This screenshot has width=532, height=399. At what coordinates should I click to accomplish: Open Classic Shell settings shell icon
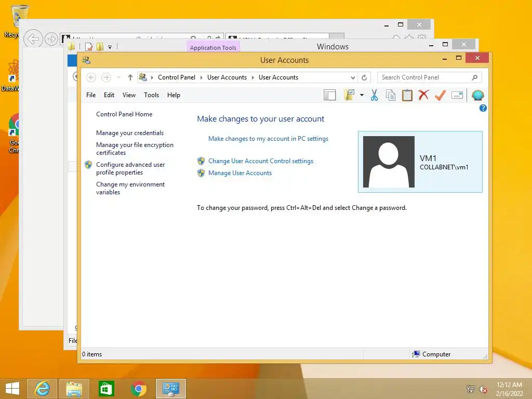[x=478, y=96]
